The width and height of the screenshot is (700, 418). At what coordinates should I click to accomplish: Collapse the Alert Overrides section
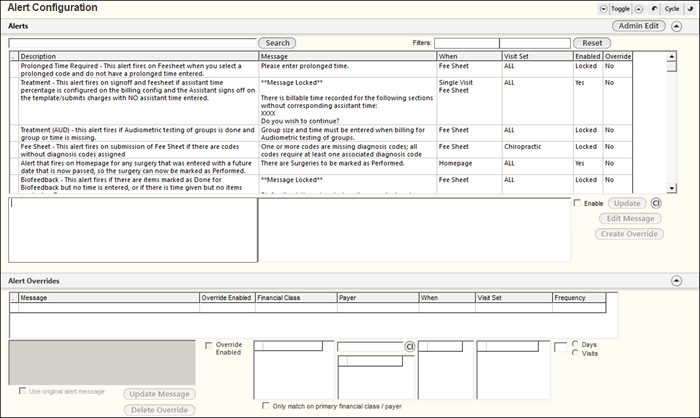pyautogui.click(x=676, y=281)
